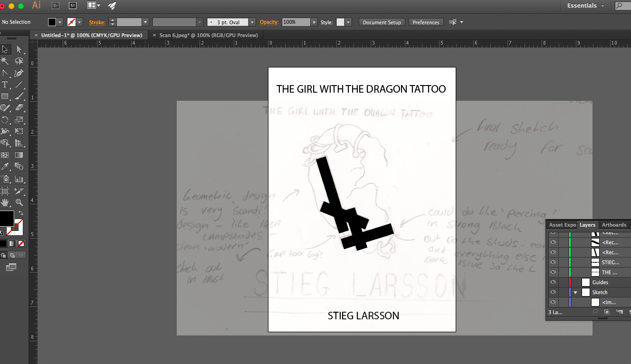The width and height of the screenshot is (631, 364).
Task: Open the Asset Export panel tab
Action: (562, 225)
